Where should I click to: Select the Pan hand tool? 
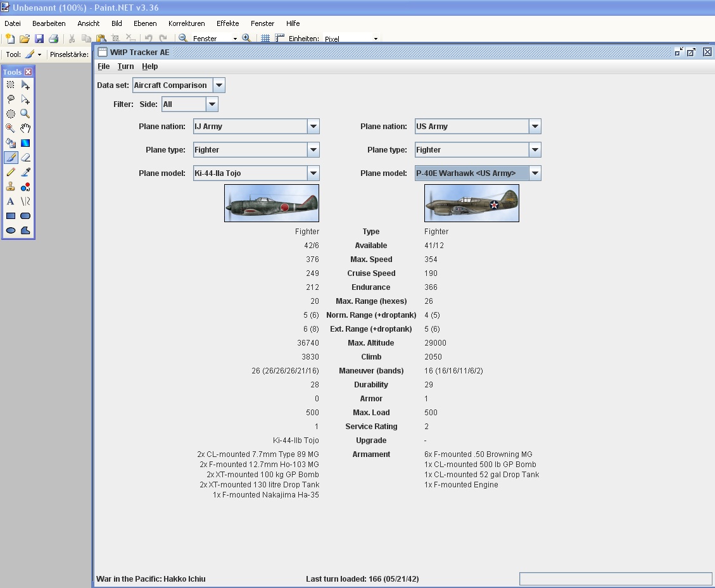(x=25, y=128)
